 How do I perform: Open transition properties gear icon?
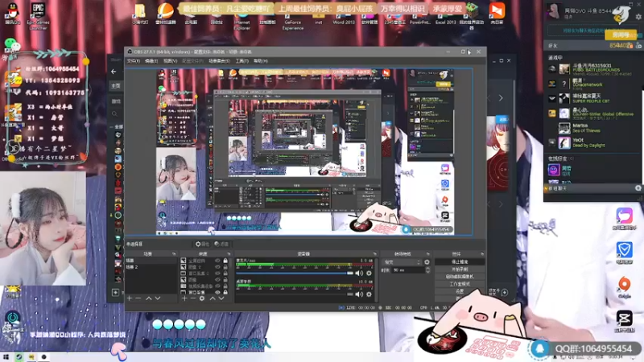tap(427, 262)
